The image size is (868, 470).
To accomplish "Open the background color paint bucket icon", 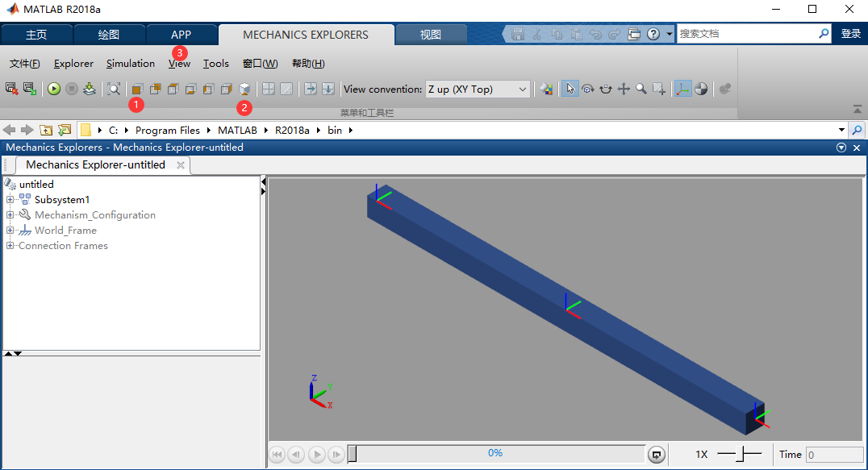I will pos(546,89).
